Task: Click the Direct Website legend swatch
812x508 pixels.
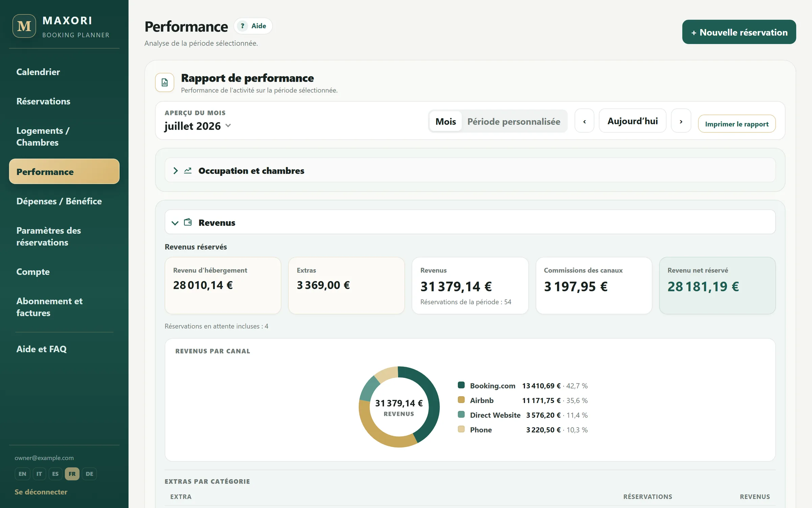Action: coord(461,414)
